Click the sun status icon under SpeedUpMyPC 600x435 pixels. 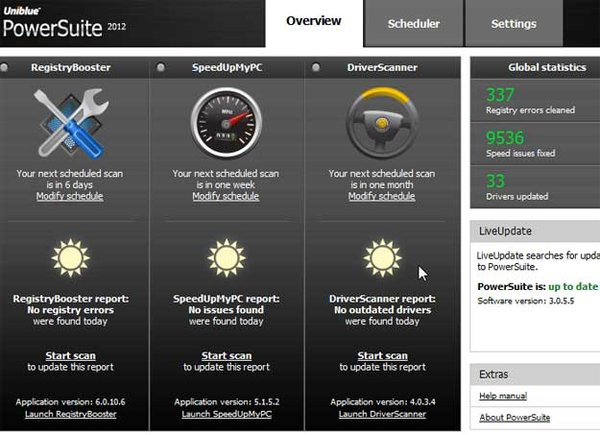[227, 258]
